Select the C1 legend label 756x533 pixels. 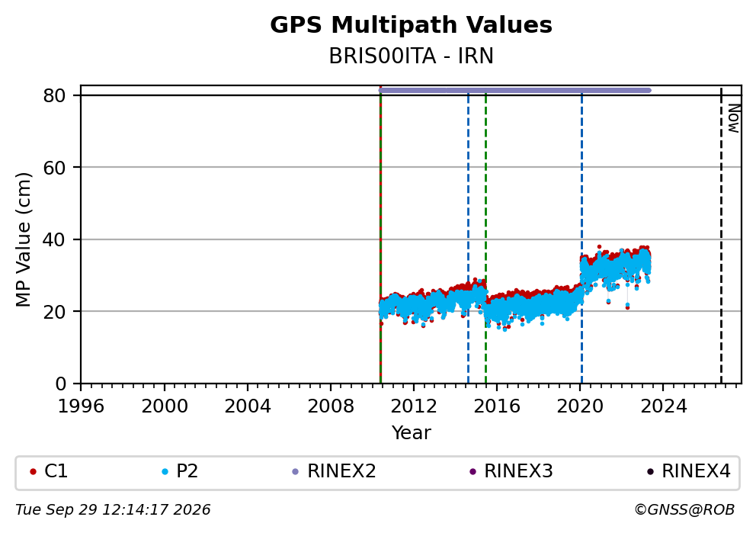tap(56, 471)
